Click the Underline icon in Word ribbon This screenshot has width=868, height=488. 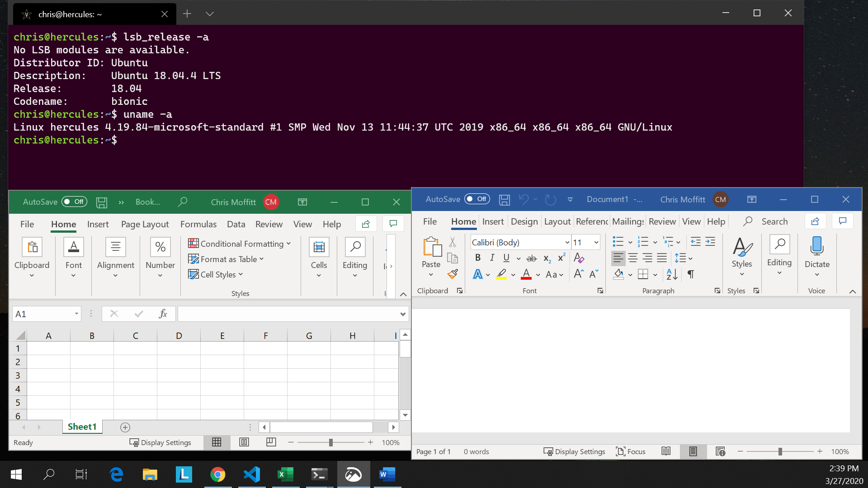coord(506,258)
